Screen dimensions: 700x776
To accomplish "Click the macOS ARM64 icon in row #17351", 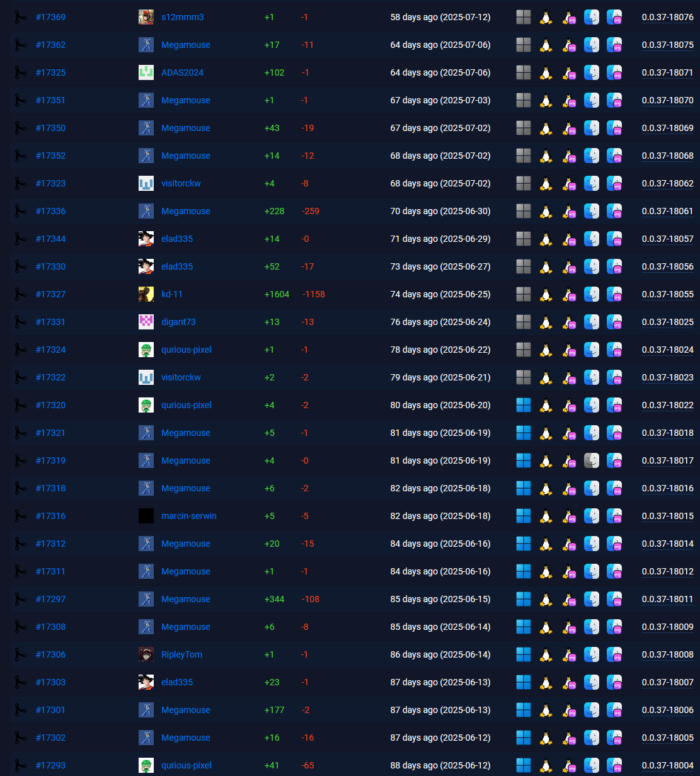I will (614, 100).
